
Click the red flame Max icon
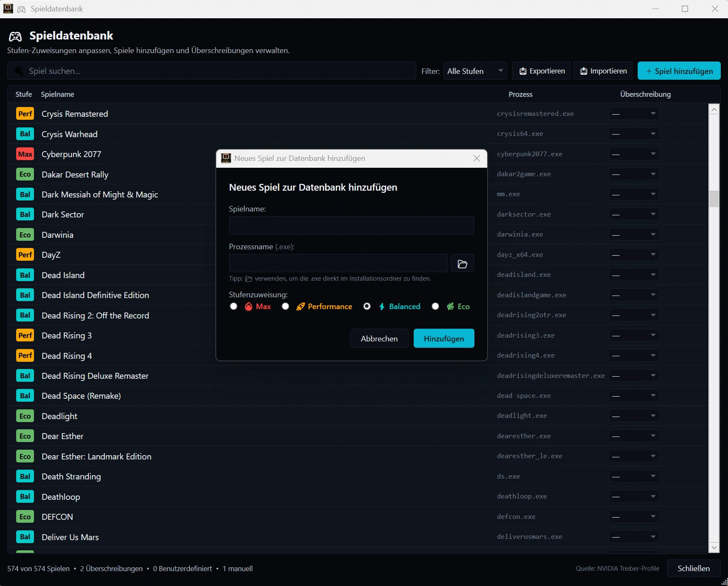pos(248,307)
